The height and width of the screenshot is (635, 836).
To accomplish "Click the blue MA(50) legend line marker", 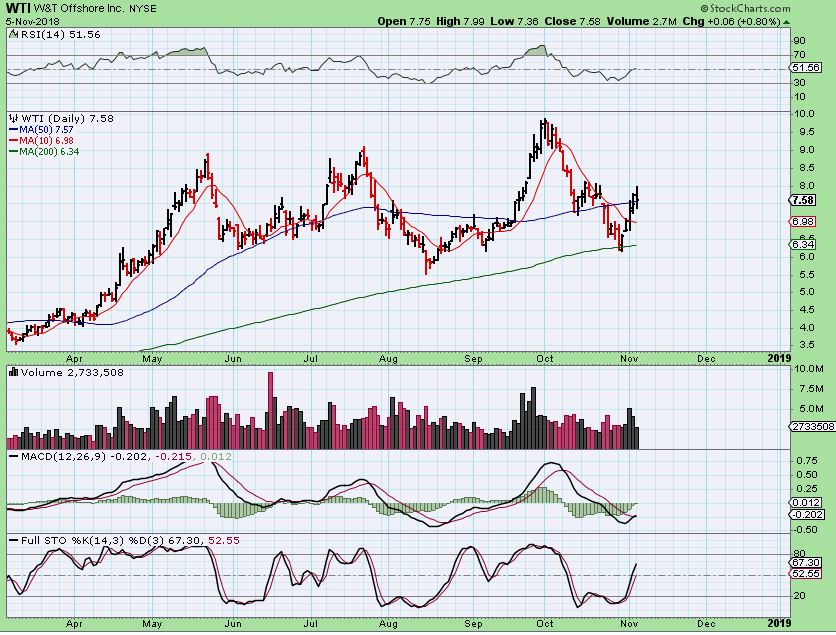I will (x=14, y=130).
